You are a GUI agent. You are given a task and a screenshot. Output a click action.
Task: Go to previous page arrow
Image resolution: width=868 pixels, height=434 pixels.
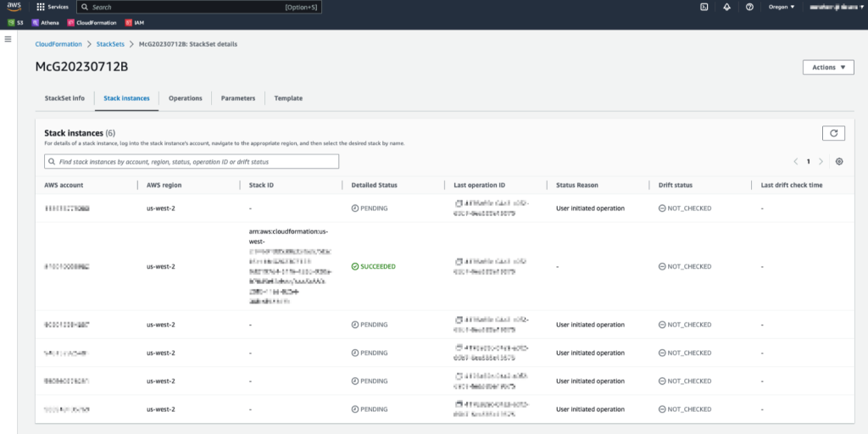tap(795, 162)
